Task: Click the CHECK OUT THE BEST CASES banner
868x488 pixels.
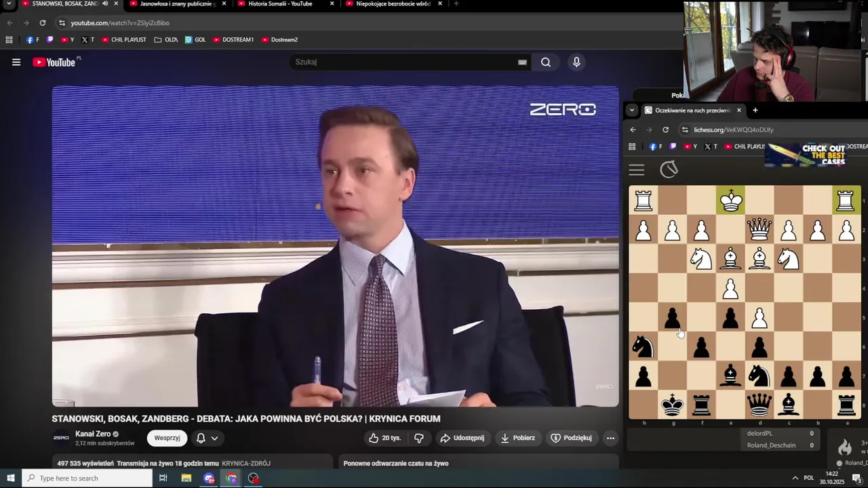Action: [807, 155]
